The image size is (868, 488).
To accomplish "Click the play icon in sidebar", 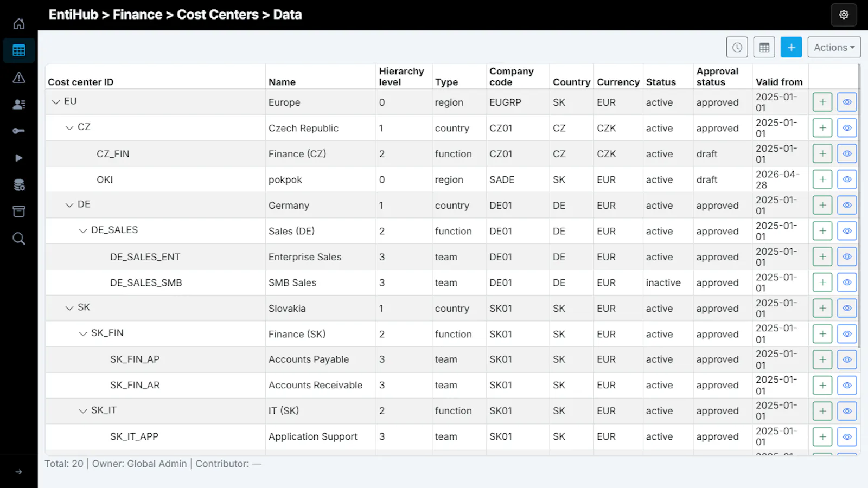I will (19, 158).
